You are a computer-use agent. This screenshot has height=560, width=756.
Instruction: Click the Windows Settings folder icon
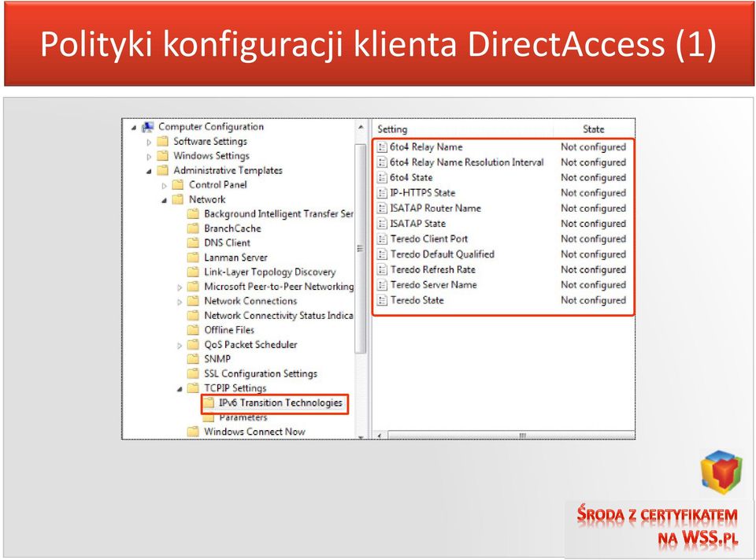tap(163, 156)
